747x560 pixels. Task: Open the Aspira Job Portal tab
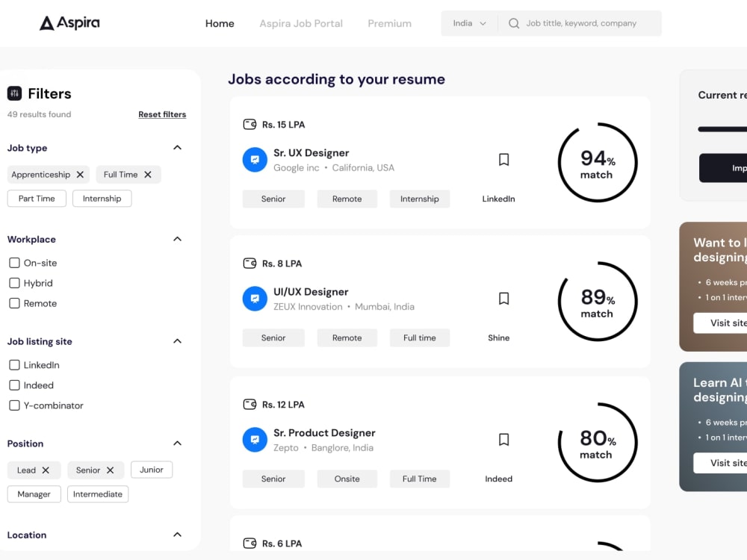(x=300, y=23)
